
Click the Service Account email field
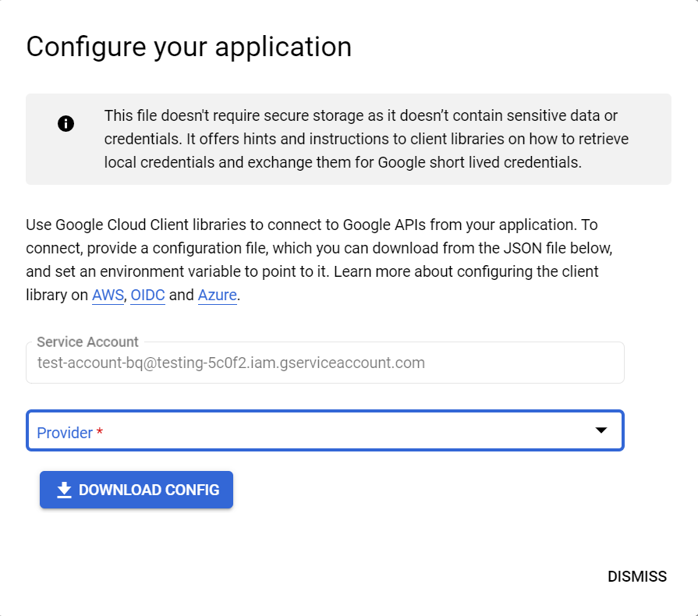(x=325, y=362)
